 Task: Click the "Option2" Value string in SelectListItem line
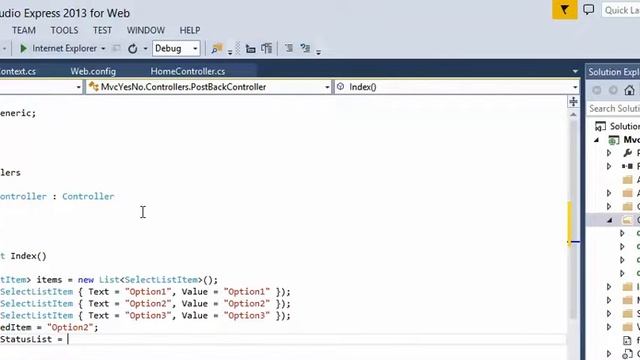click(x=247, y=304)
